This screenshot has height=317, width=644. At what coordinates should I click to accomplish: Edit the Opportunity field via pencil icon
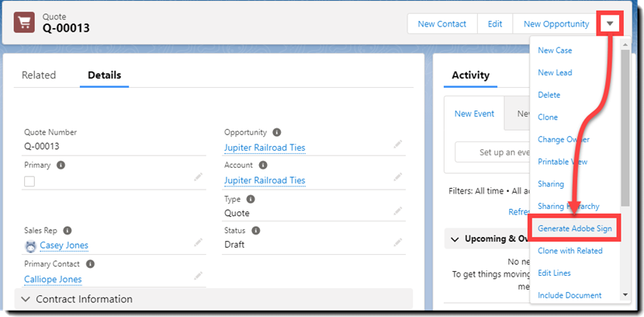coord(397,145)
